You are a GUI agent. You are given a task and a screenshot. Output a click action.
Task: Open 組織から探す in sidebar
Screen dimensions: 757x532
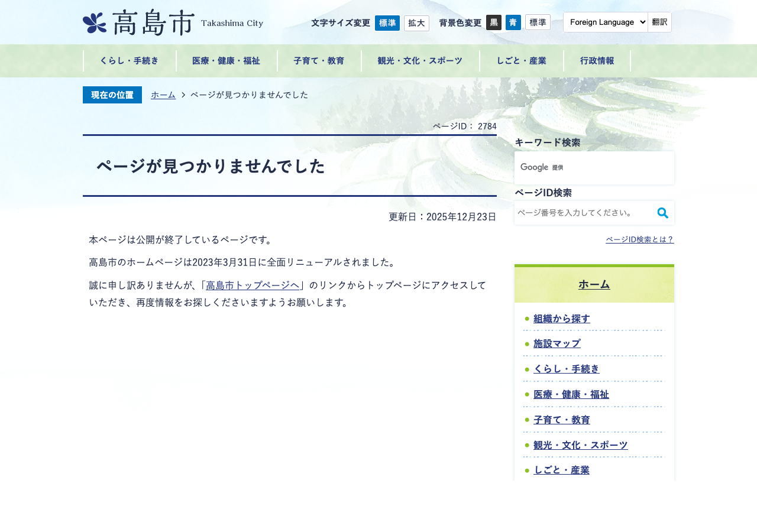pyautogui.click(x=562, y=319)
